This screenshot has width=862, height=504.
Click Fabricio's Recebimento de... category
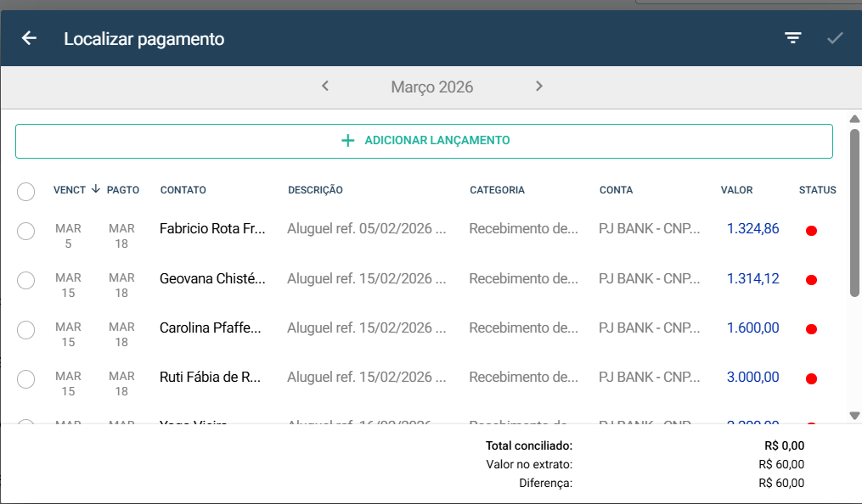[523, 228]
